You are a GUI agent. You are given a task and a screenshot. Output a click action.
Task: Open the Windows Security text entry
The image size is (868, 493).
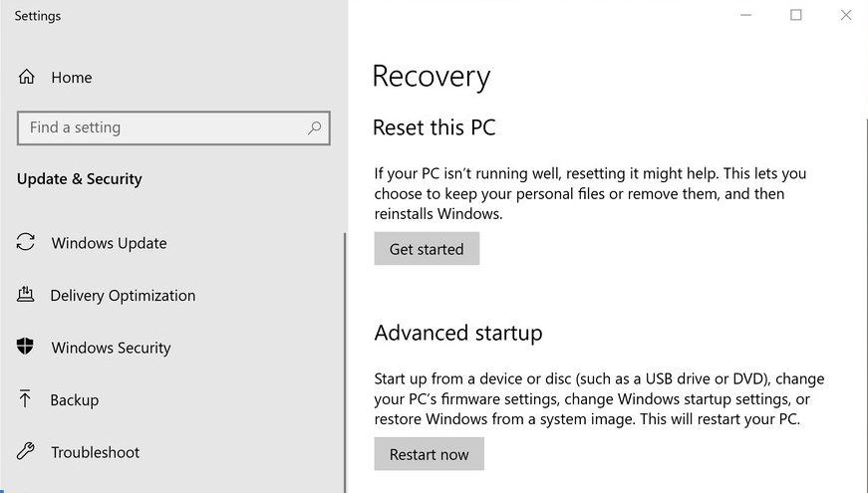tap(111, 348)
